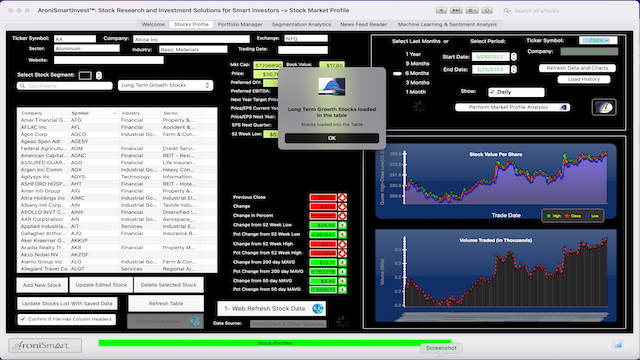Select the 1 Month period option
Image resolution: width=640 pixels, height=360 pixels.
pos(416,92)
